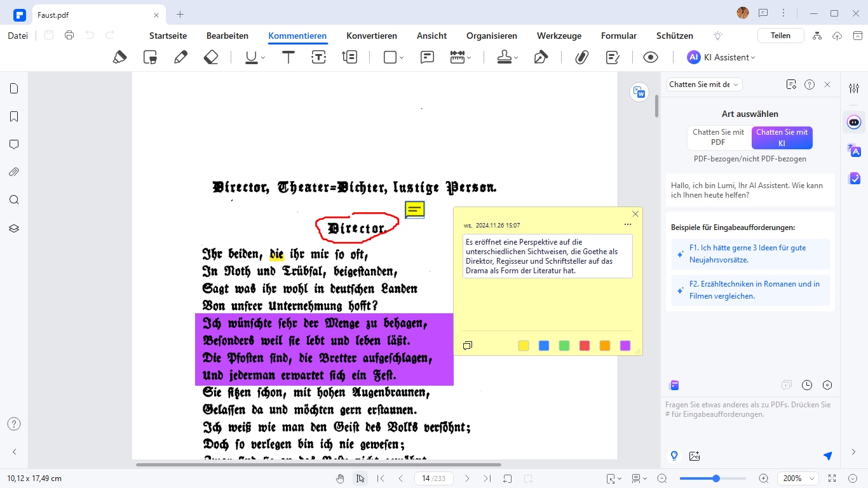The height and width of the screenshot is (488, 868).
Task: Select the Stamp tool
Action: (x=505, y=57)
